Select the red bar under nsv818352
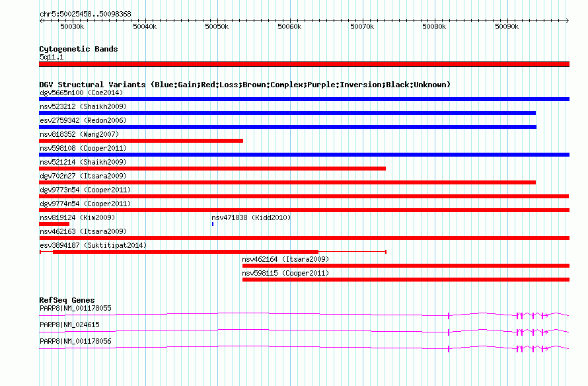588x386 pixels. [141, 141]
